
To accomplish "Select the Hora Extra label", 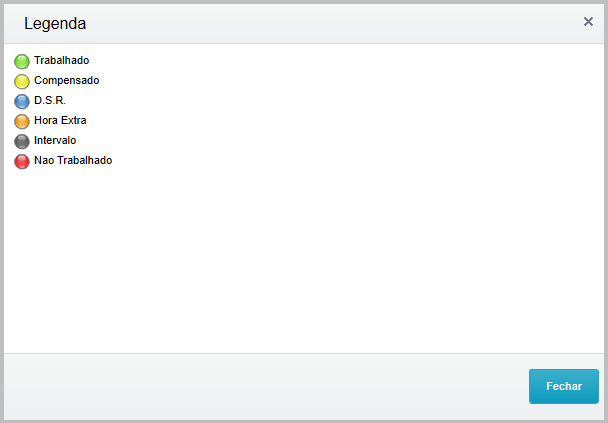I will point(60,121).
